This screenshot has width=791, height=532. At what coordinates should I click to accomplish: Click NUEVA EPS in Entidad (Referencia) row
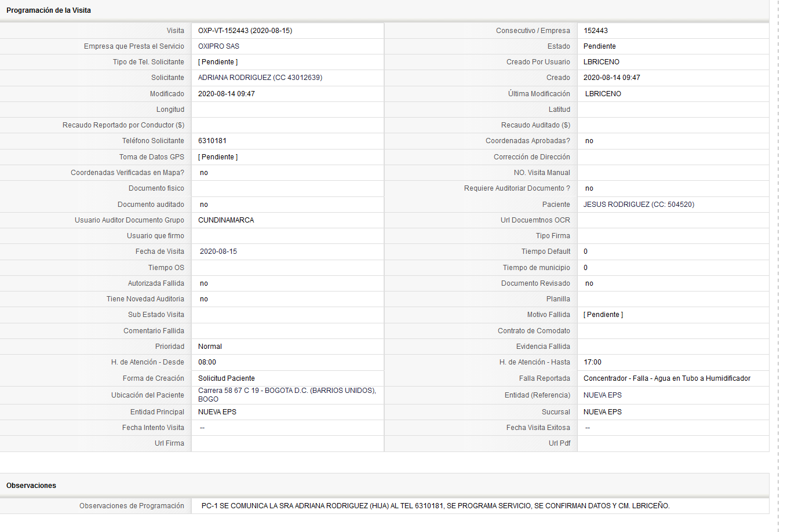603,395
